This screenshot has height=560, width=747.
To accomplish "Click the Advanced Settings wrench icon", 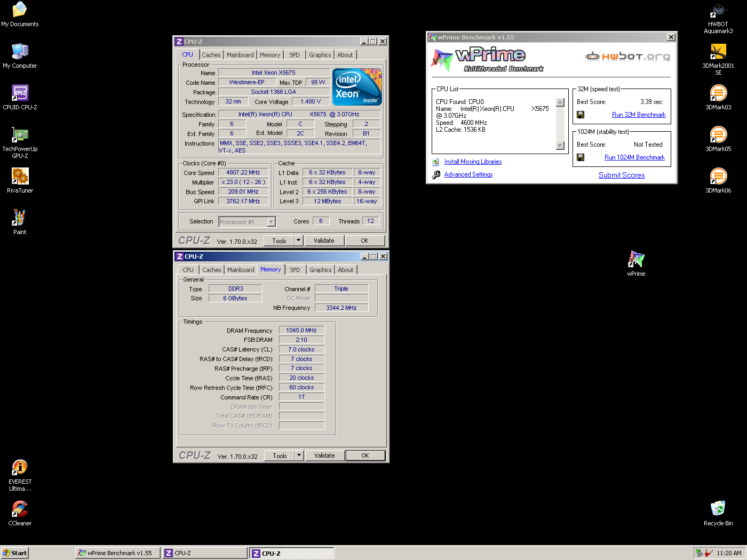I will pos(436,174).
